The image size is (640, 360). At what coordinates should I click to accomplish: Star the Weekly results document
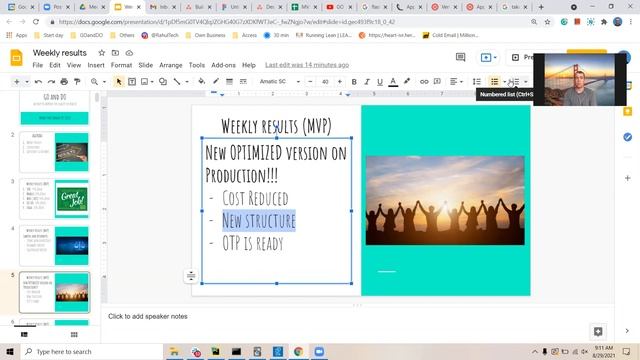click(102, 53)
